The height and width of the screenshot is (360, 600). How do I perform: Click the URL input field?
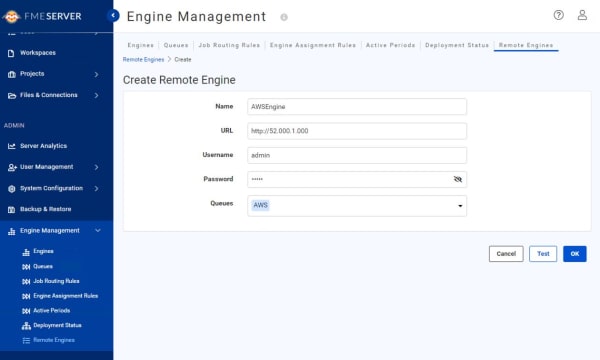(357, 131)
